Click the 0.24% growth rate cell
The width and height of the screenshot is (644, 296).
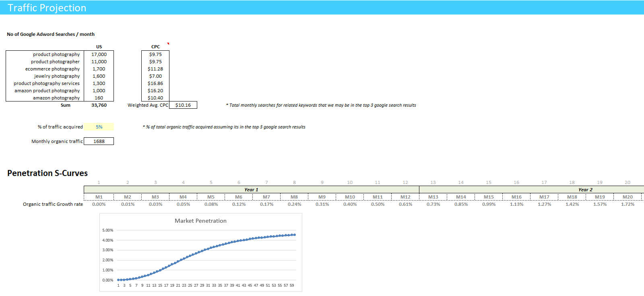294,204
